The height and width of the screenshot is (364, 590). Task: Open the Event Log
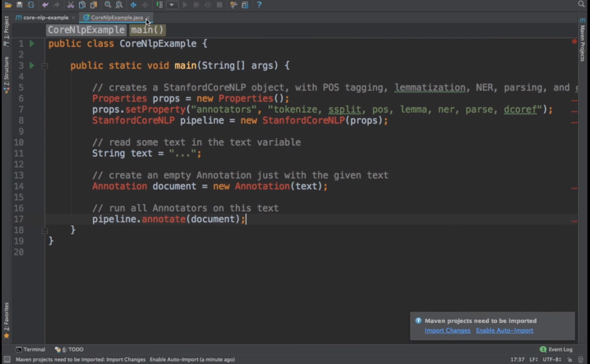pyautogui.click(x=556, y=349)
